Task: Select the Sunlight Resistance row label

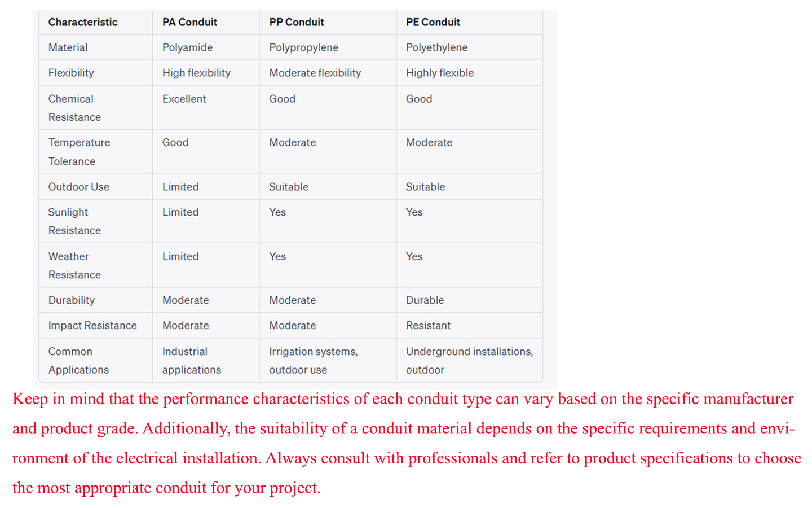Action: pyautogui.click(x=74, y=221)
